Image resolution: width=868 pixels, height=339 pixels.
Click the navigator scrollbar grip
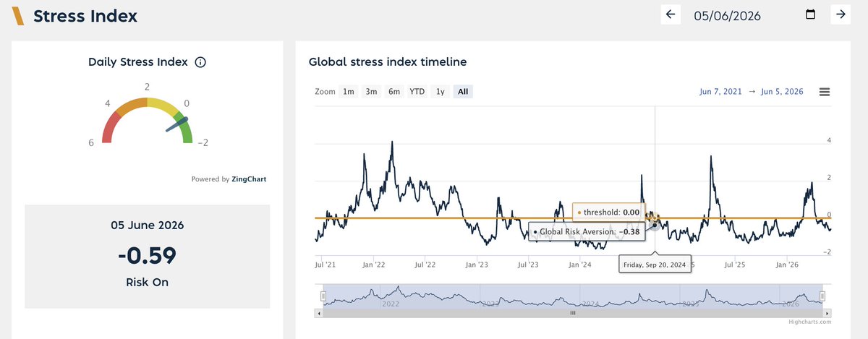point(573,314)
